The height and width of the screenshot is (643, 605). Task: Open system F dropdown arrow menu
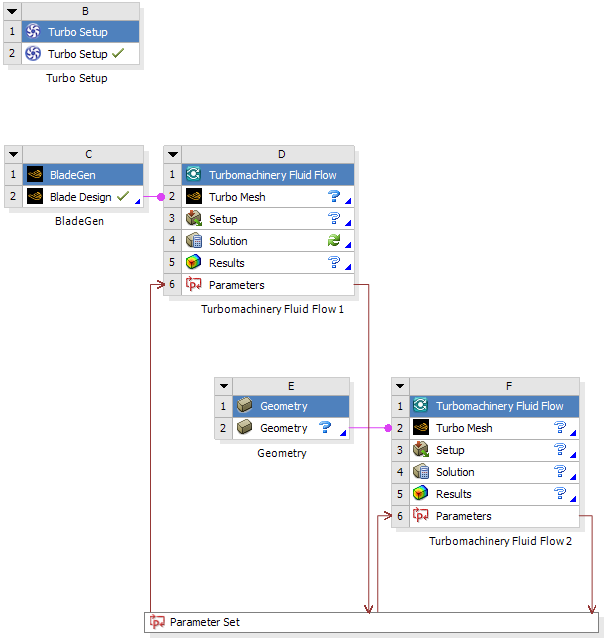pyautogui.click(x=400, y=386)
